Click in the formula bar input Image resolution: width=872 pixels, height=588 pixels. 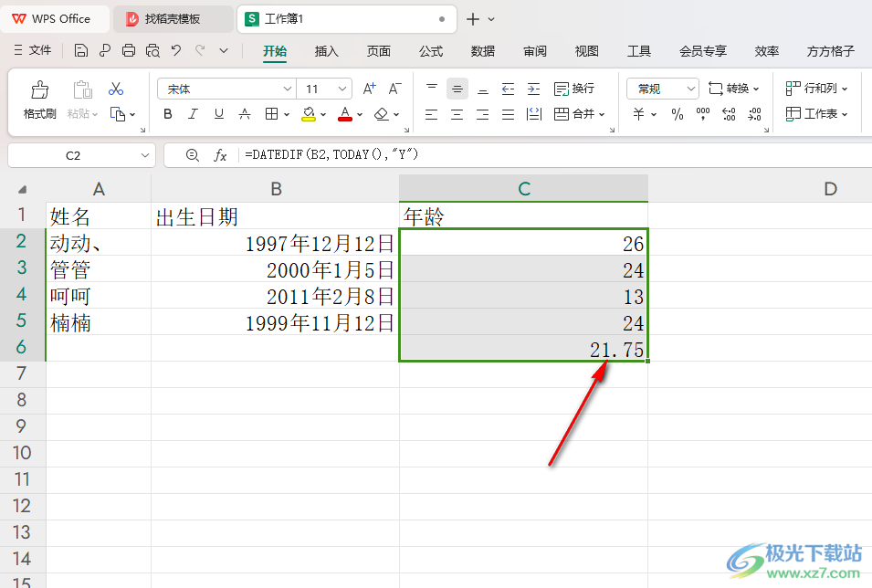(x=556, y=155)
